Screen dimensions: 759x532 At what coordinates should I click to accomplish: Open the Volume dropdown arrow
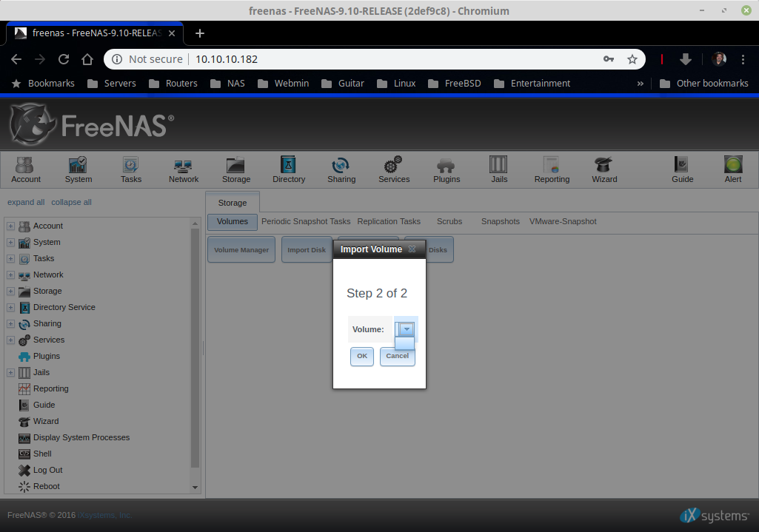coord(407,329)
